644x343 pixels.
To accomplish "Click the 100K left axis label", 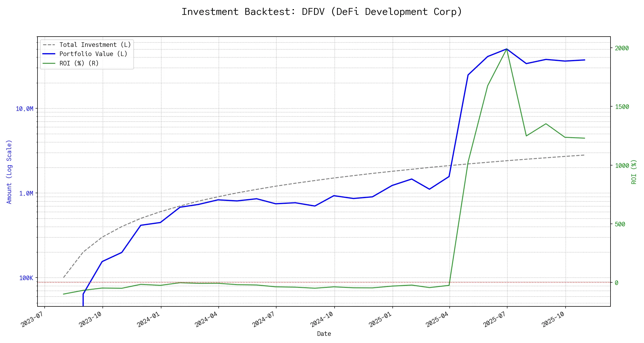I will 26,278.
